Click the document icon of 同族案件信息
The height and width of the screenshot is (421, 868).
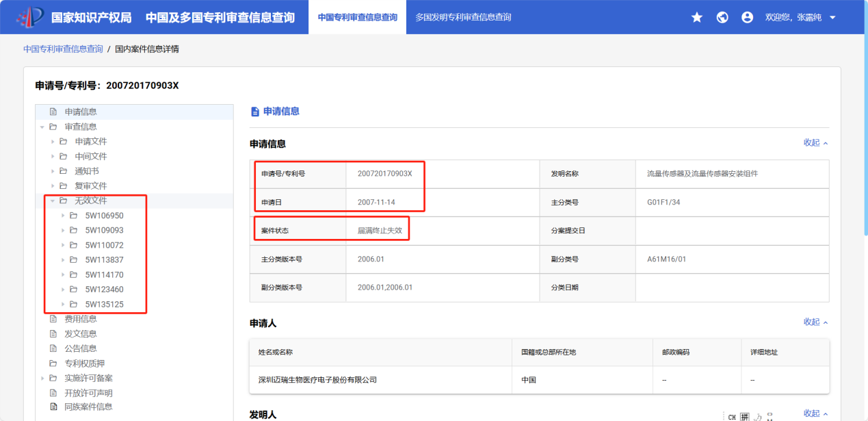click(x=53, y=407)
